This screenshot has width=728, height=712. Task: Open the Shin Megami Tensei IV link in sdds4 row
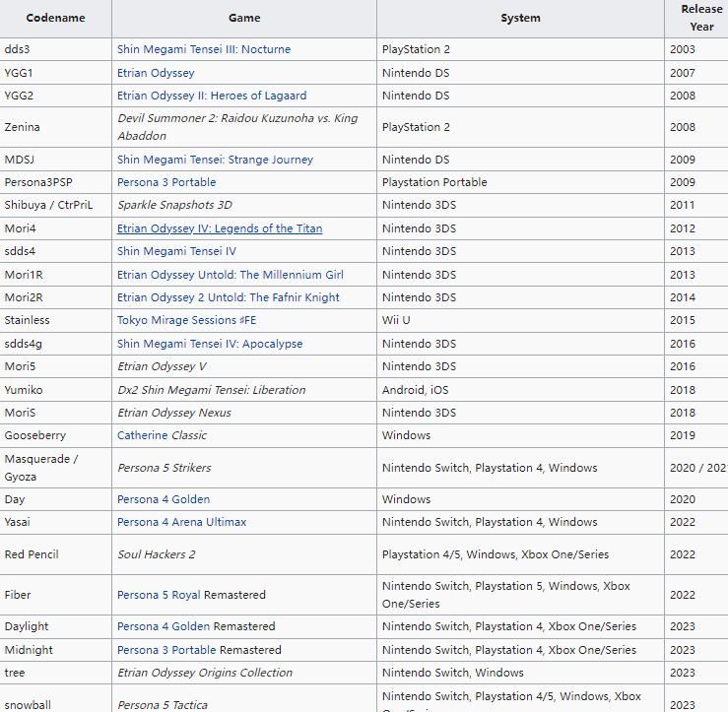176,251
